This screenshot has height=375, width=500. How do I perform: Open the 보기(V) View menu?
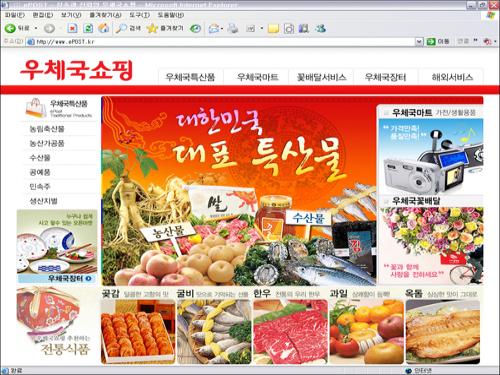[x=71, y=15]
